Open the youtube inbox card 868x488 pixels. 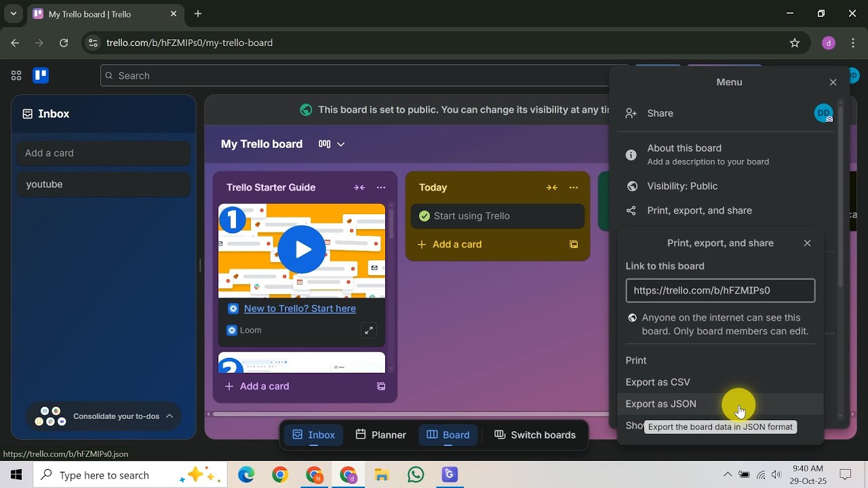[104, 184]
